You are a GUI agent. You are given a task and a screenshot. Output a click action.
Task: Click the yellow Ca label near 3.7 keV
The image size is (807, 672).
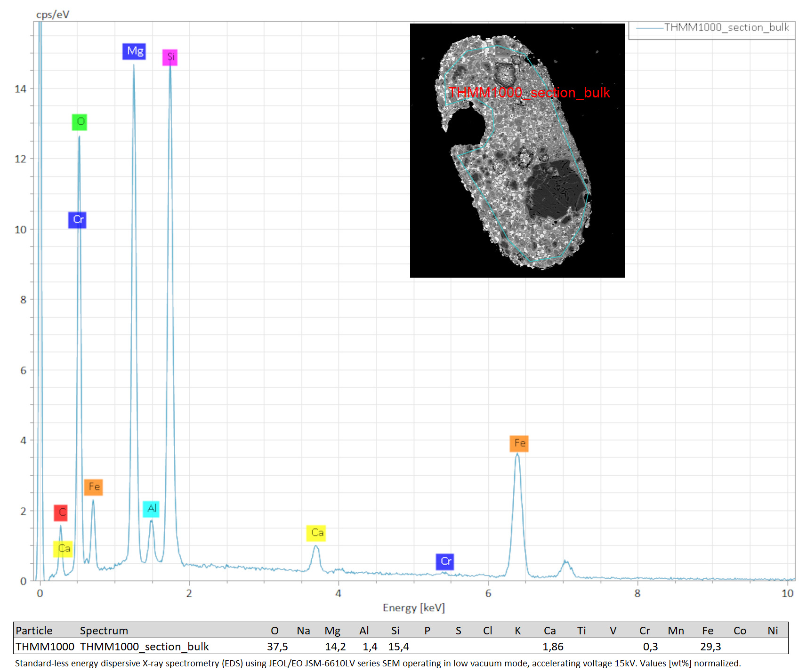coord(316,533)
